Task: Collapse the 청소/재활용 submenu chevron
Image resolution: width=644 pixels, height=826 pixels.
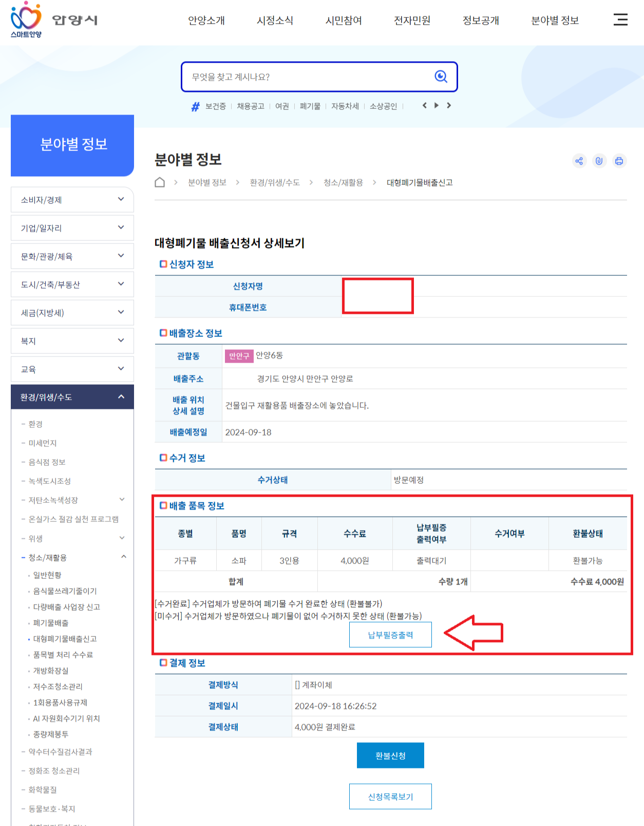Action: coord(124,557)
